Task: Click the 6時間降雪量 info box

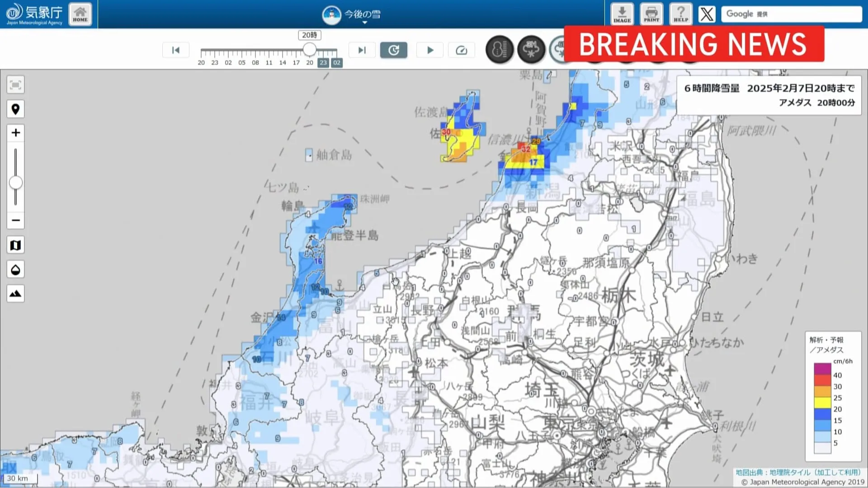Action: [769, 95]
